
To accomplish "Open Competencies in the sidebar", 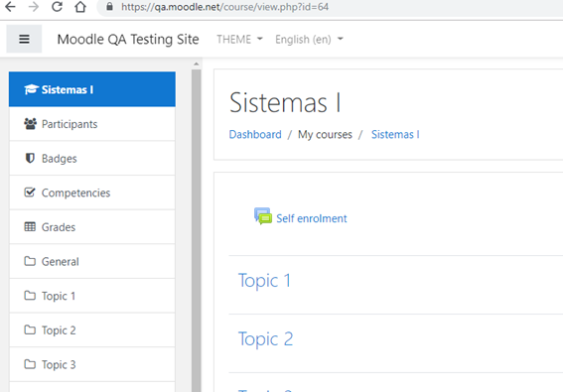I will tap(92, 193).
